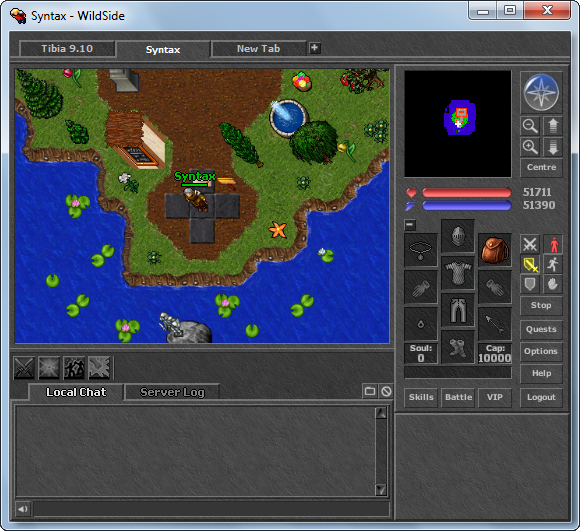Click the minimap display
The height and width of the screenshot is (531, 580).
point(458,124)
